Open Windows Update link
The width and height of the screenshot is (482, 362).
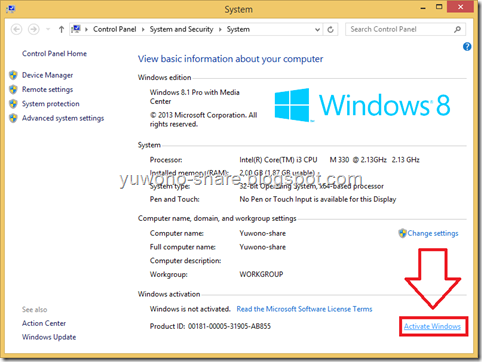click(x=49, y=337)
